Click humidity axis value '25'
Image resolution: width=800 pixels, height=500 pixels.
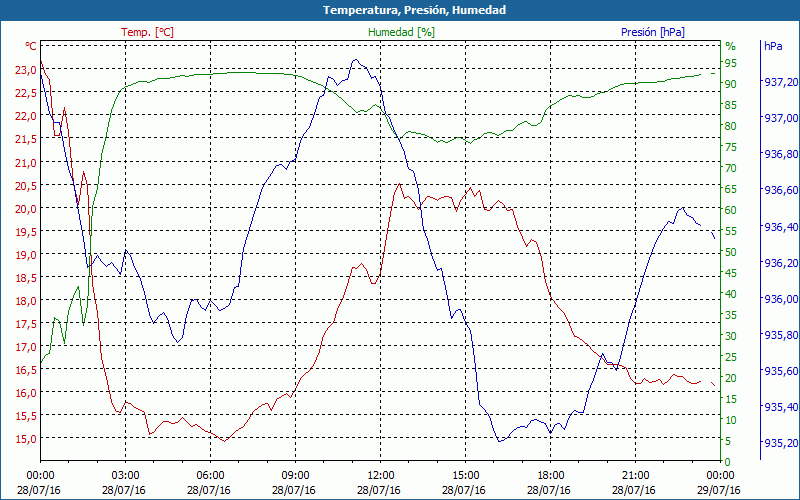click(x=731, y=357)
